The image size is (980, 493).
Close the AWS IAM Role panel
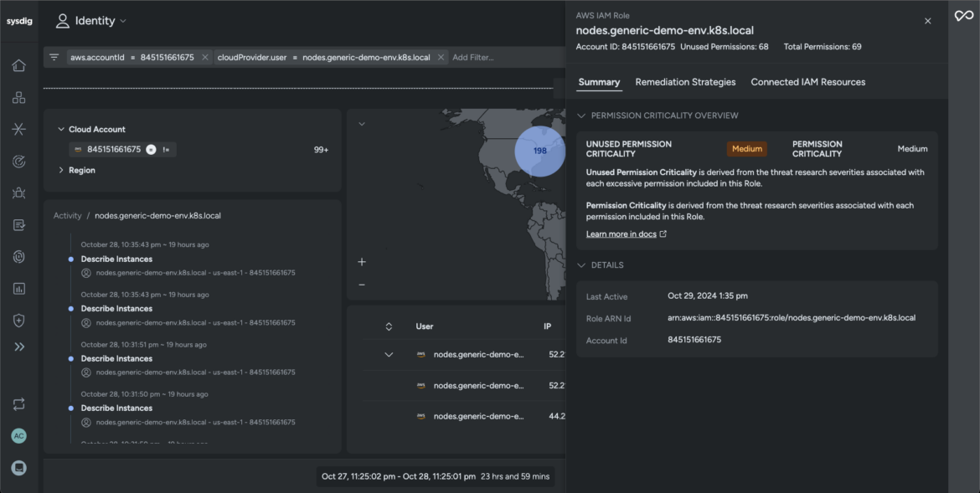(927, 21)
